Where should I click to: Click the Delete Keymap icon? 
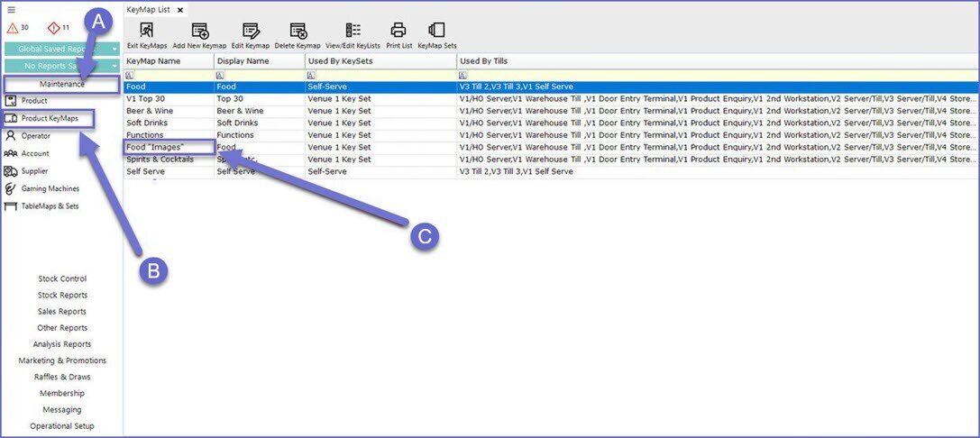[x=298, y=31]
